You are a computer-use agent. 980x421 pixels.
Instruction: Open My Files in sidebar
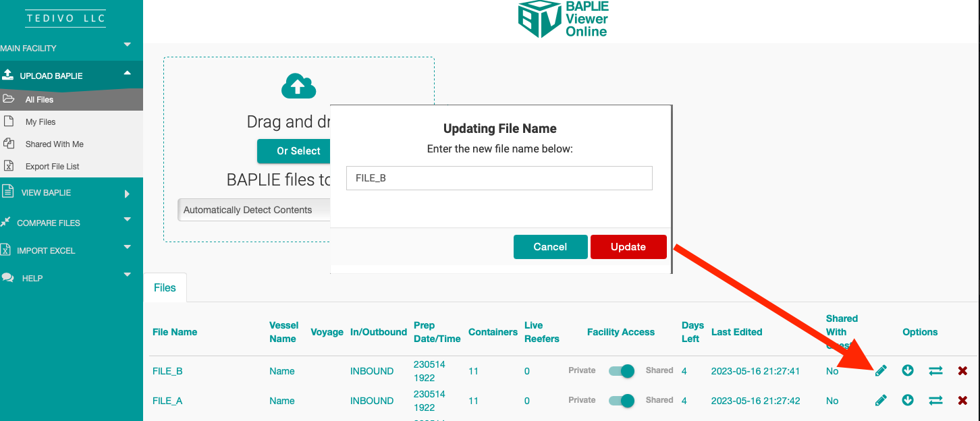40,122
